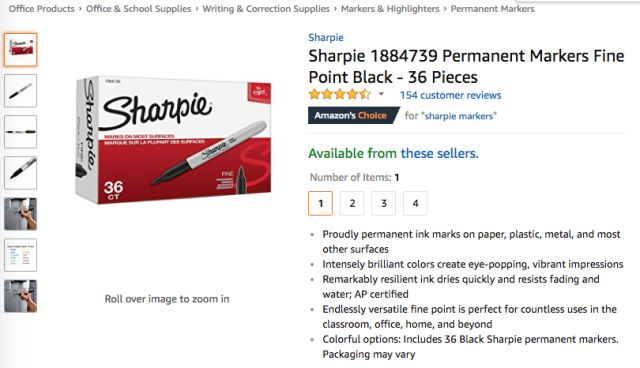
Task: Click the star rating icons
Action: (x=340, y=95)
